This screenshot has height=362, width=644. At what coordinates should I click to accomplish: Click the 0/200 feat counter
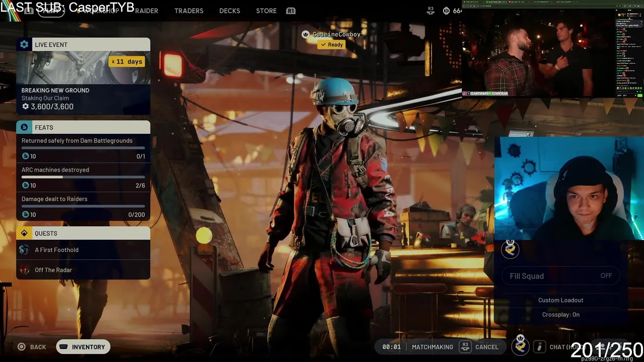click(137, 215)
